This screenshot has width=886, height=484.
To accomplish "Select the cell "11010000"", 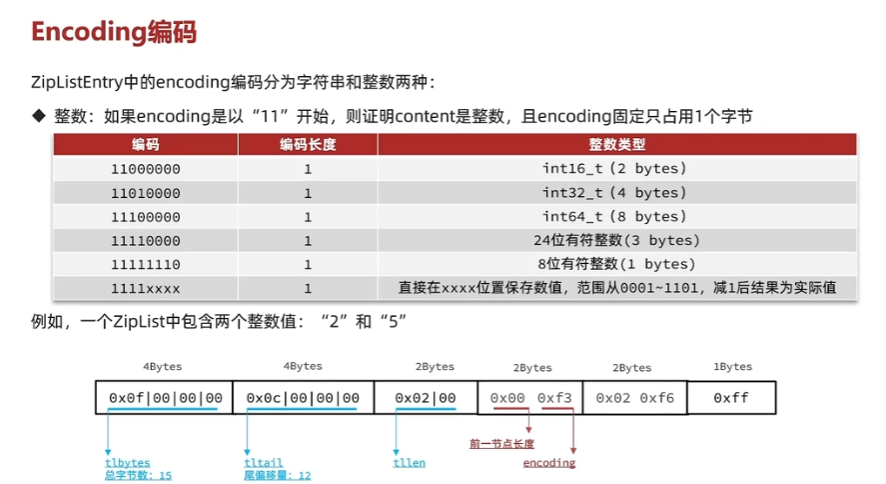I will pos(146,193).
